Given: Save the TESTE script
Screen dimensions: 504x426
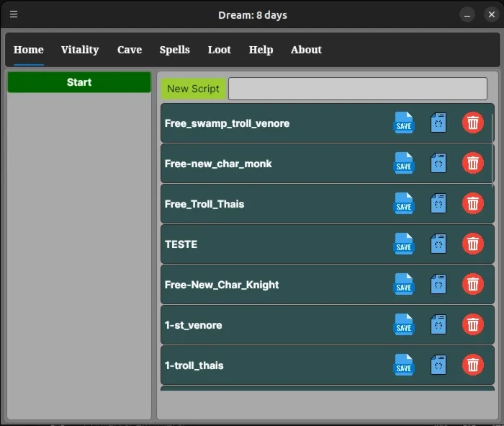Looking at the screenshot, I should coord(404,244).
